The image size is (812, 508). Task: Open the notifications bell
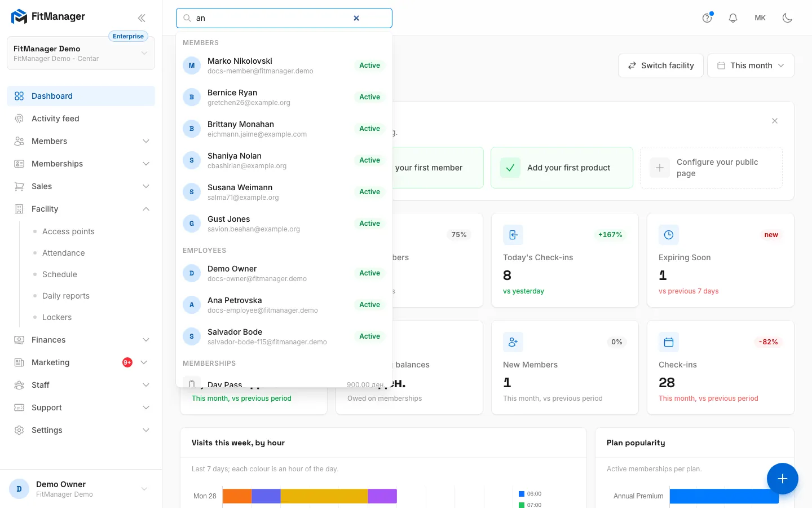(x=733, y=18)
